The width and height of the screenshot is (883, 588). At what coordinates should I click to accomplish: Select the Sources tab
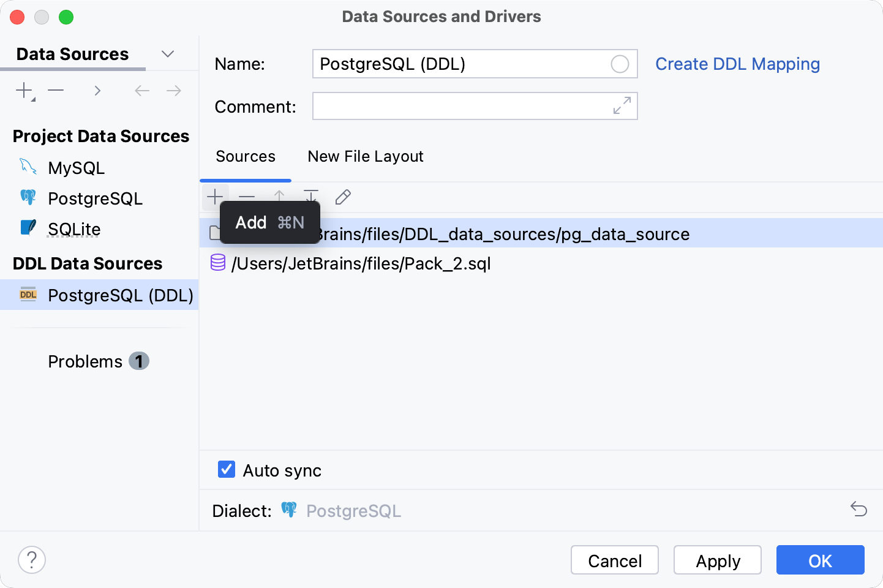246,156
